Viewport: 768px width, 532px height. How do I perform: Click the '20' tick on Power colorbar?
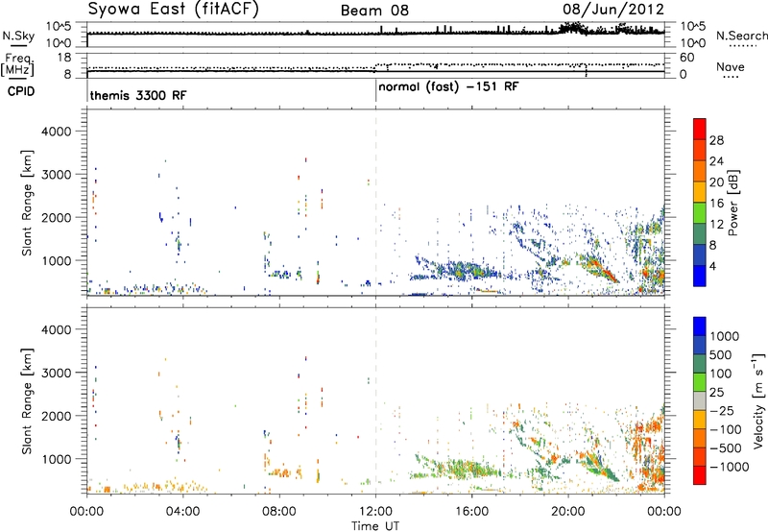[x=716, y=182]
